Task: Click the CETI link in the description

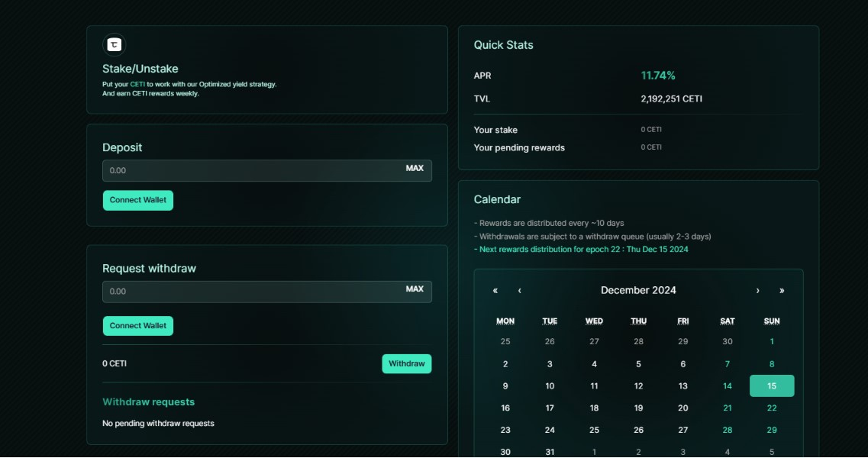Action: [137, 84]
